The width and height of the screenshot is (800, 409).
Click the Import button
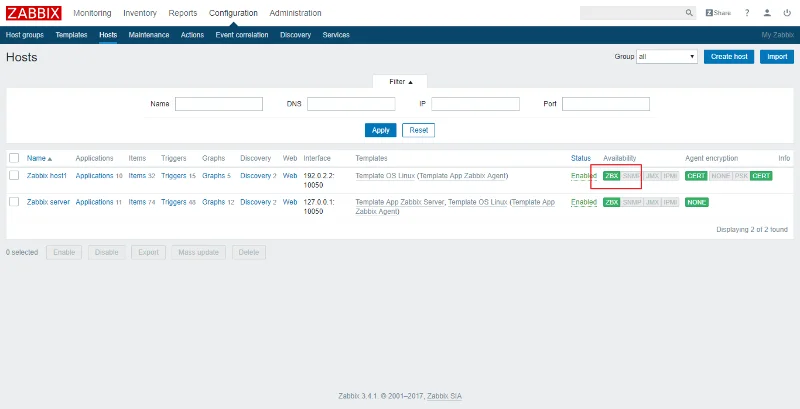coord(777,57)
